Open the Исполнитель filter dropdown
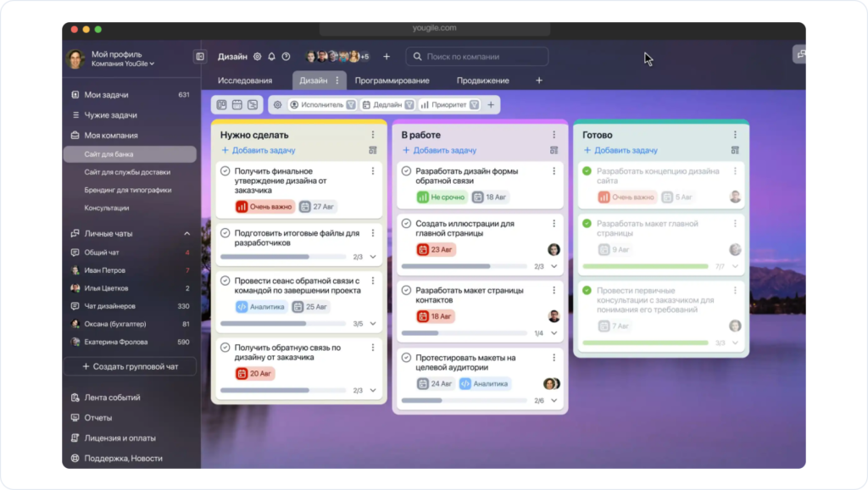The height and width of the screenshot is (490, 868). pos(323,104)
